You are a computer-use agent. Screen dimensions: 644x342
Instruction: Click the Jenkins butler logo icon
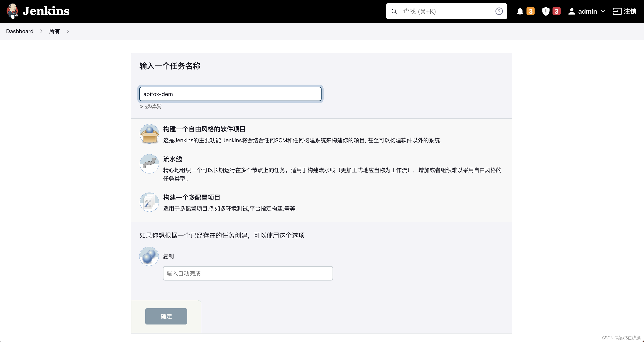coord(12,11)
